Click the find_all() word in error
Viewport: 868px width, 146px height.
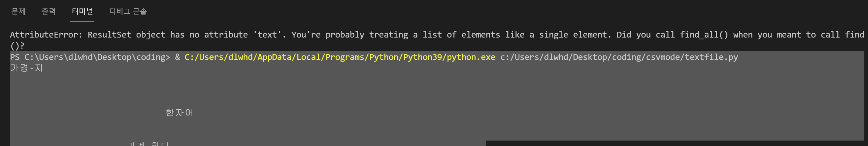pyautogui.click(x=704, y=35)
